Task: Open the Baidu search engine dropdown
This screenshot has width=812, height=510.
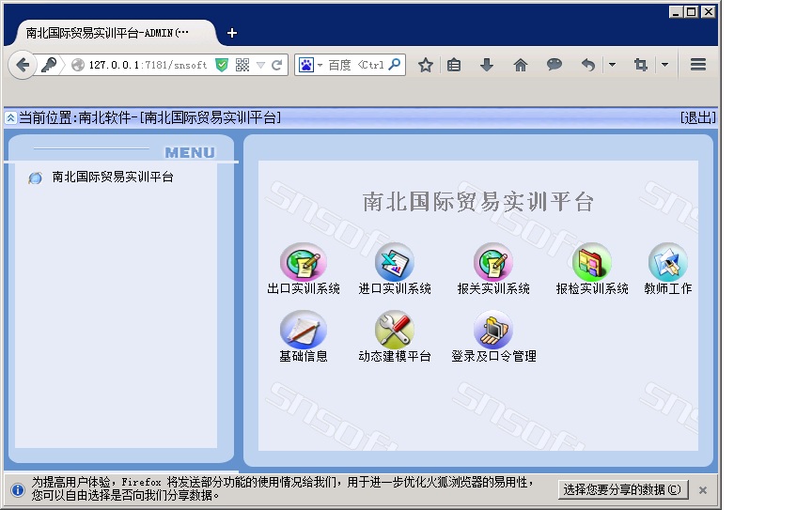Action: point(320,65)
